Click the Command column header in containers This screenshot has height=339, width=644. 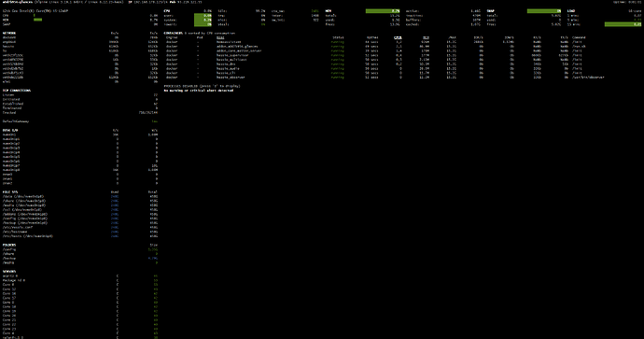coord(579,37)
